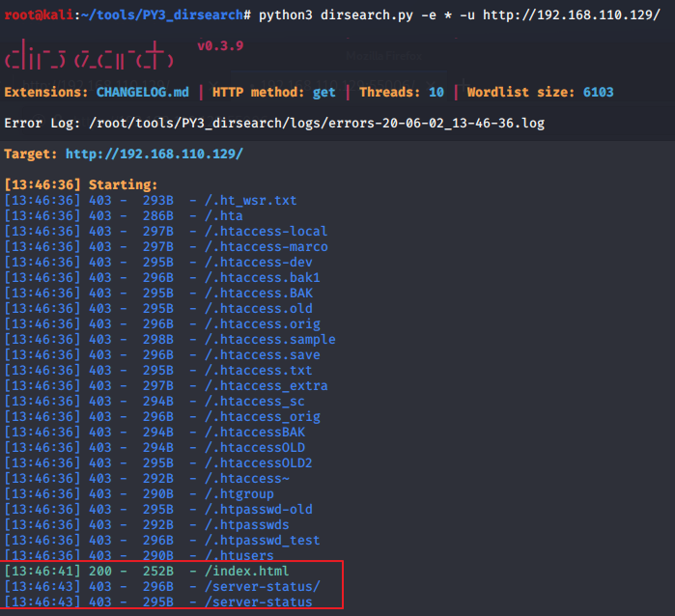The width and height of the screenshot is (675, 616).
Task: Click the ~/tools/PY3_dirsearch directory in prompt
Action: [162, 15]
